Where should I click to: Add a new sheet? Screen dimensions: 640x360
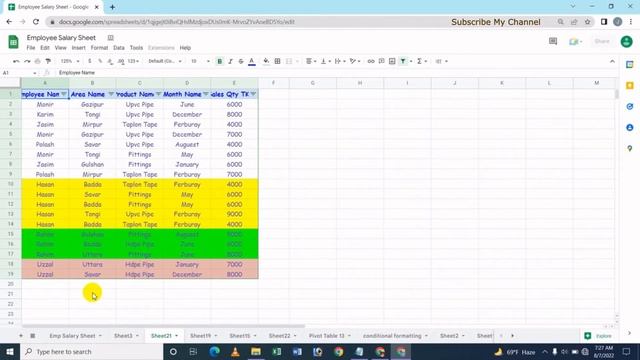click(x=20, y=336)
